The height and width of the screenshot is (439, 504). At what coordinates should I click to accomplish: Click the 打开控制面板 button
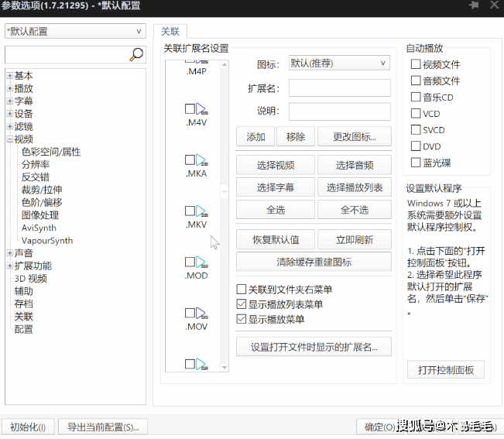(446, 369)
